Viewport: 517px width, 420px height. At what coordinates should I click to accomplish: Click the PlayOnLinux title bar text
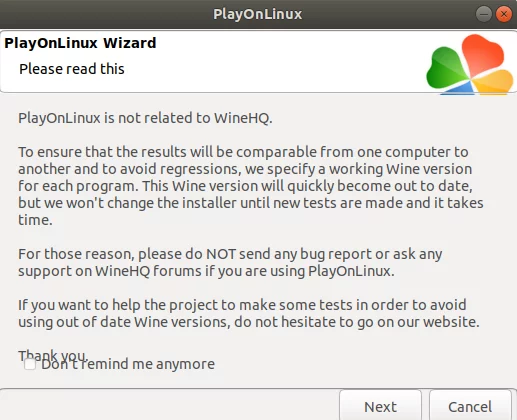coord(258,14)
